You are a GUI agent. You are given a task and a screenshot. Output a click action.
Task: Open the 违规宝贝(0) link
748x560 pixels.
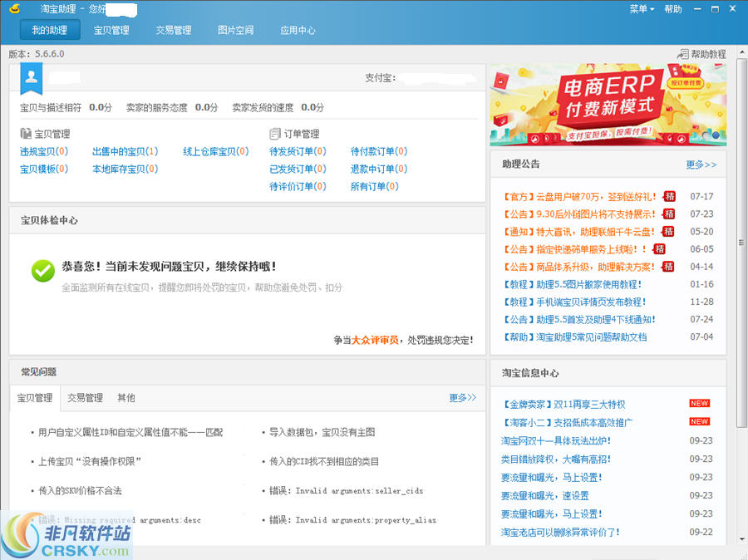click(44, 152)
